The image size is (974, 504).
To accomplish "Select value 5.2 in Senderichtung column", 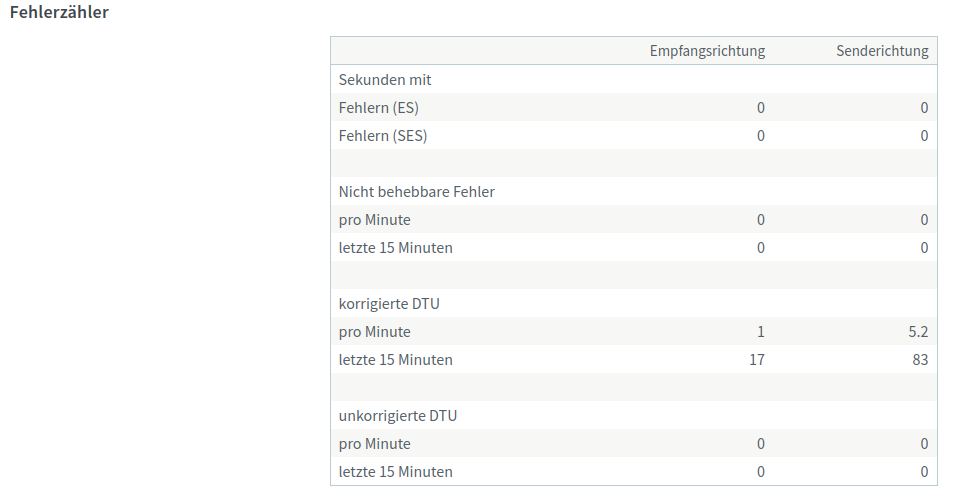I will 918,331.
